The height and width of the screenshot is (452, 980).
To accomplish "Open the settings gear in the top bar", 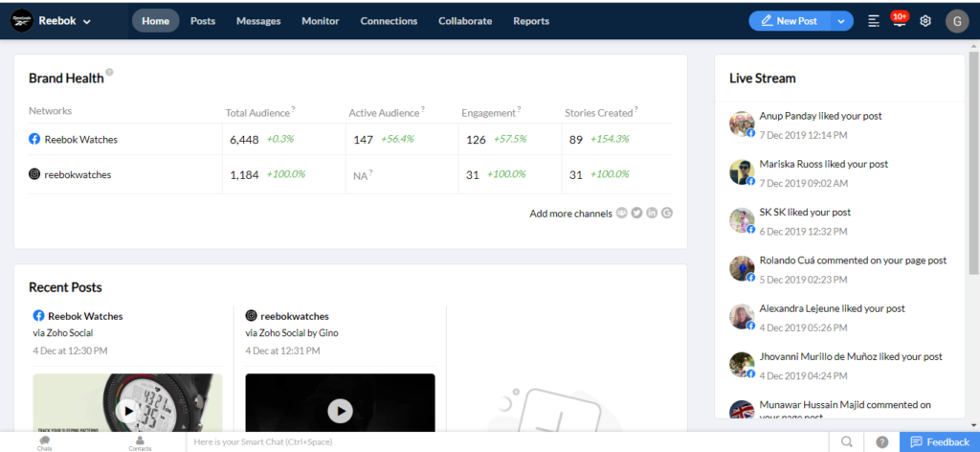I will tap(925, 21).
